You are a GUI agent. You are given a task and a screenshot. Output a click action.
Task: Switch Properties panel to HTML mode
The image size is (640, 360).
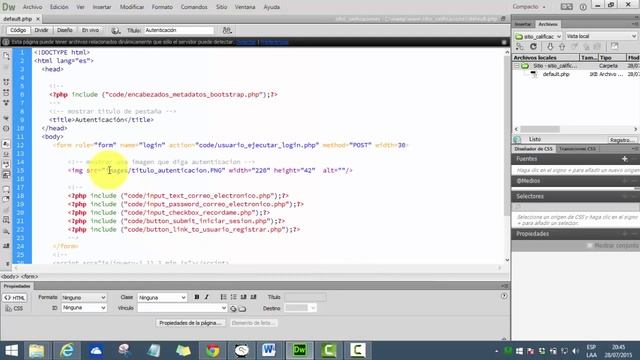pos(15,298)
